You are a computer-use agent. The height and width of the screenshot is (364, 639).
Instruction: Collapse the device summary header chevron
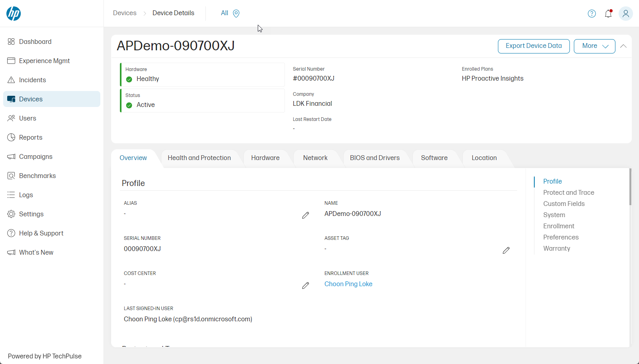623,46
